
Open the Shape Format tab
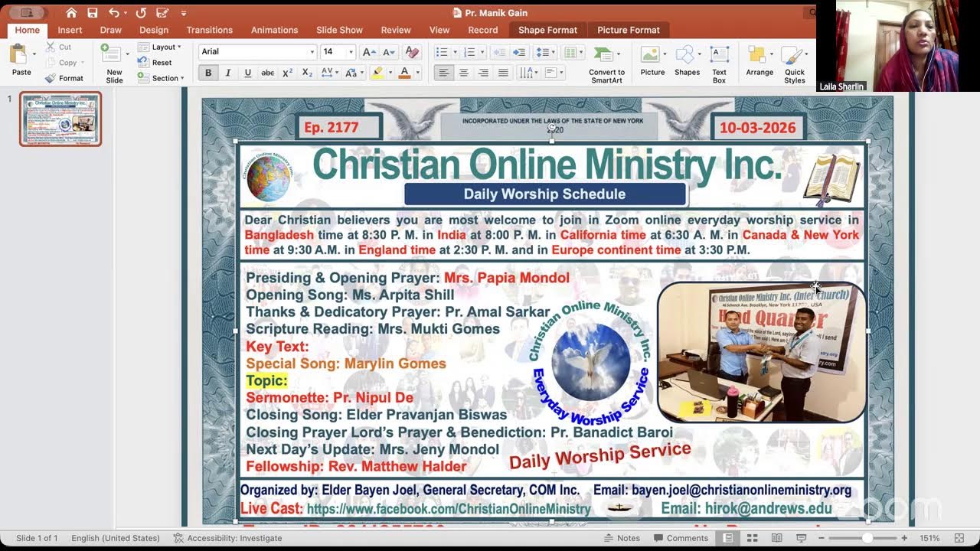tap(547, 30)
